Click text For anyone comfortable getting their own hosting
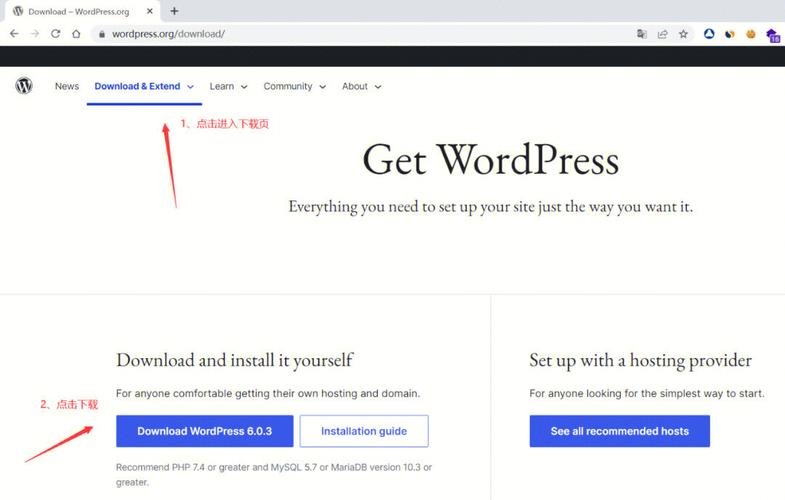785x500 pixels. click(x=268, y=393)
